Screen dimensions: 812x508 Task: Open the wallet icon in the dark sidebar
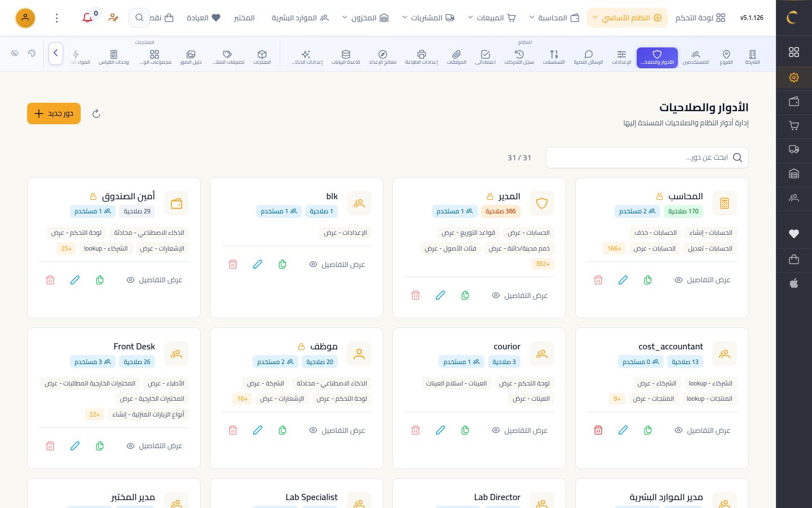click(794, 102)
